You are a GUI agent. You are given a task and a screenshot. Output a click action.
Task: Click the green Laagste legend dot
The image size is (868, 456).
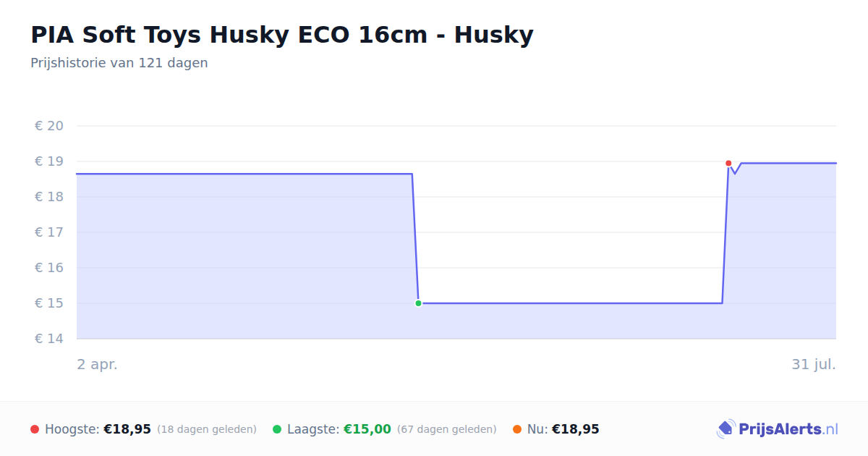[277, 429]
